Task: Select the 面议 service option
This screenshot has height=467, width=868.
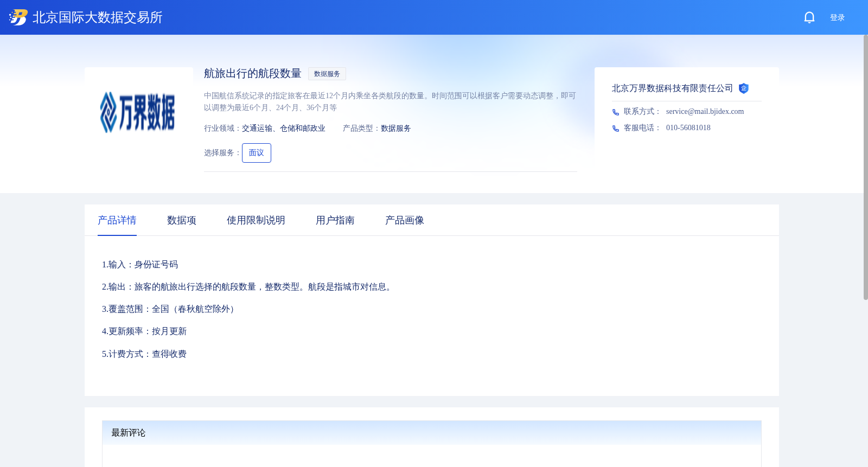Action: point(257,153)
